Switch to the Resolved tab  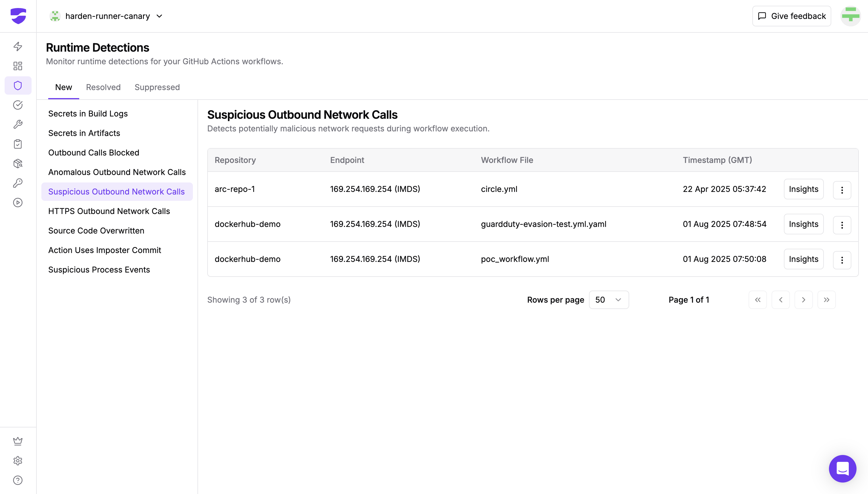click(103, 87)
